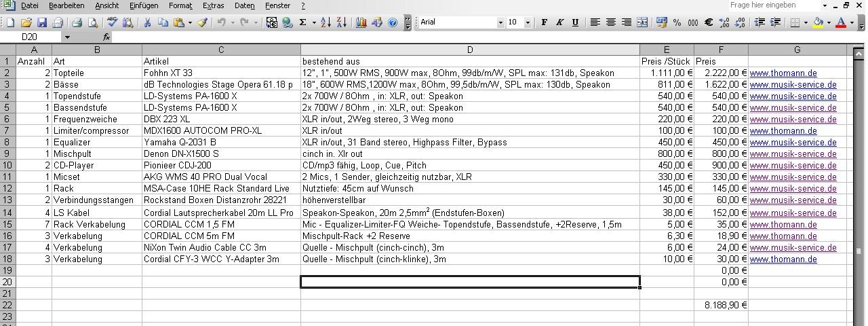
Task: Open a file via folder icon
Action: [26, 22]
